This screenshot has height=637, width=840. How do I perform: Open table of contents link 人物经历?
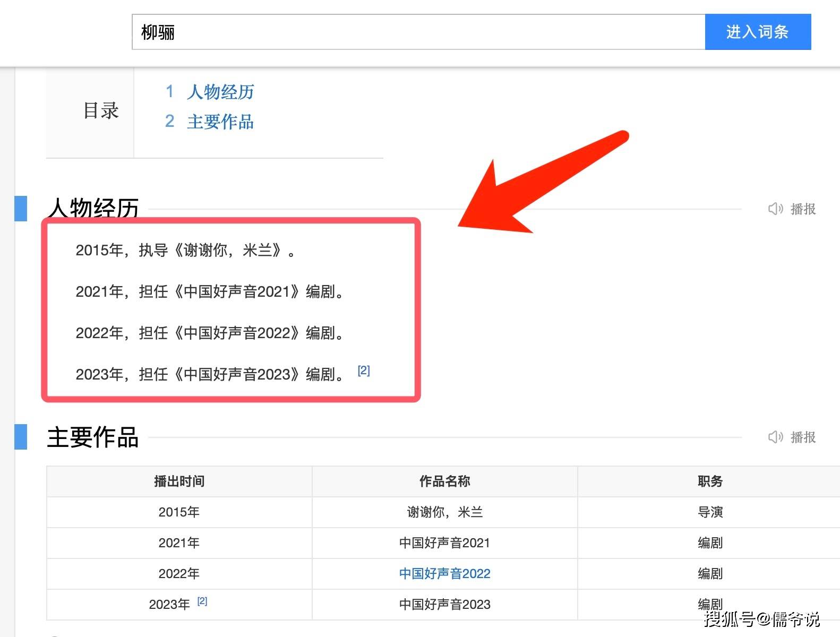[x=220, y=92]
